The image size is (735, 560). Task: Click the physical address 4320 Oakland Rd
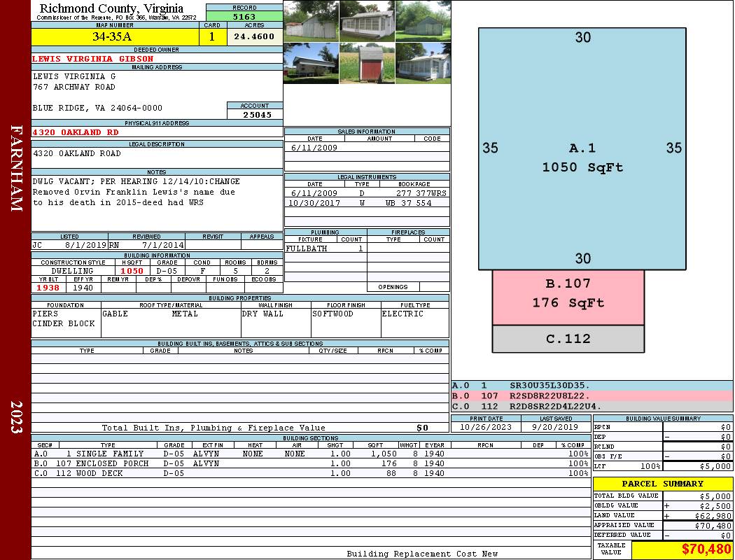pyautogui.click(x=76, y=132)
